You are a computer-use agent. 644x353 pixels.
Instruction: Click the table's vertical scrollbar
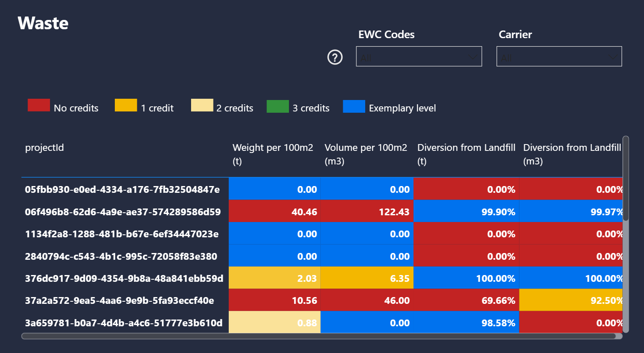point(626,178)
